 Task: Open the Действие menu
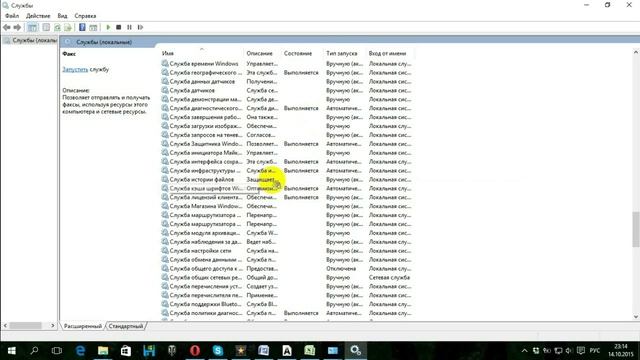pyautogui.click(x=38, y=16)
